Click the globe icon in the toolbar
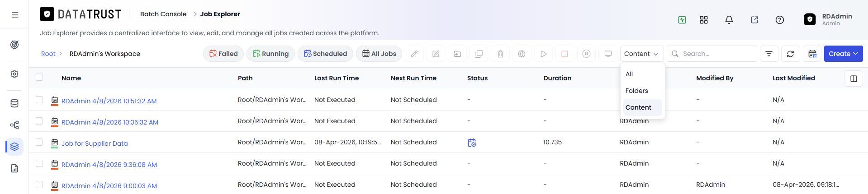The height and width of the screenshot is (194, 868). [x=522, y=54]
